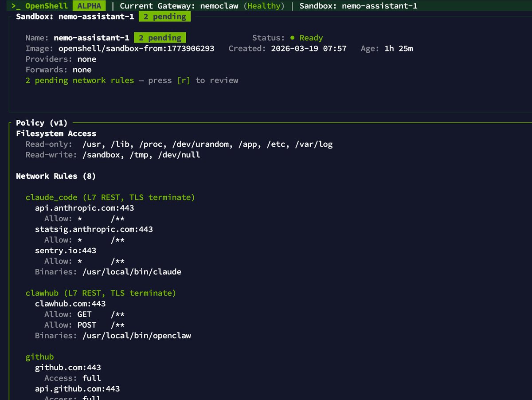Click the github.com:443 endpoint

click(68, 368)
